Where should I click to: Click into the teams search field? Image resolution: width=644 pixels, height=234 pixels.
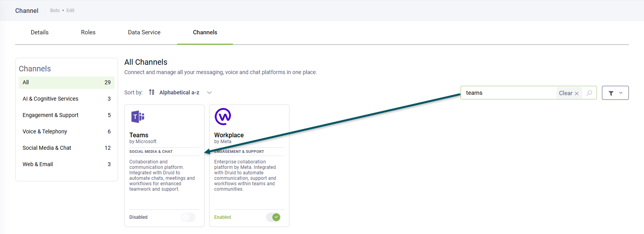[506, 93]
